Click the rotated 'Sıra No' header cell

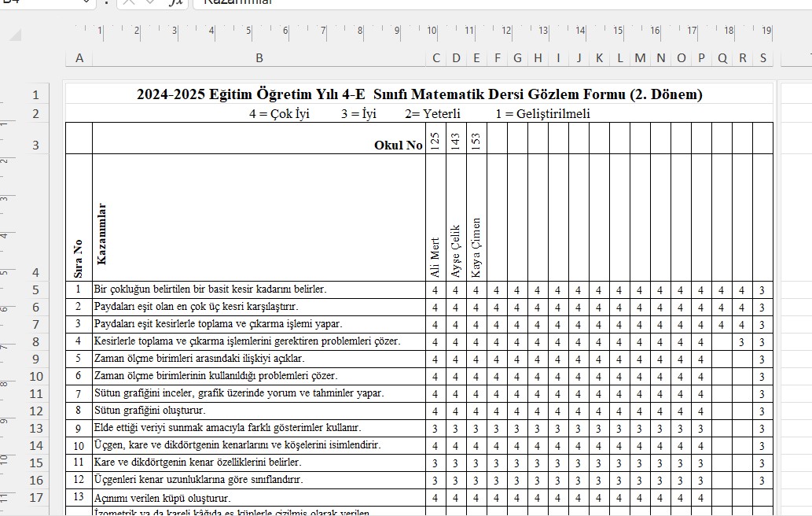tap(79, 218)
